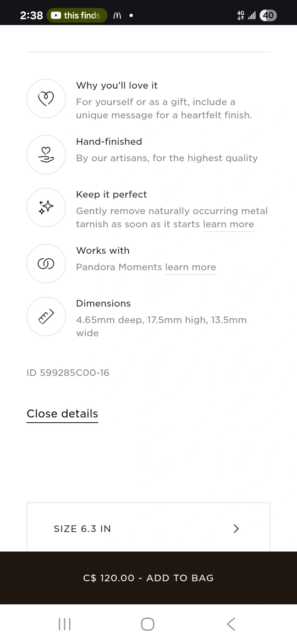Tap the 2:38 clock in status bar
The width and height of the screenshot is (297, 644).
coord(31,15)
